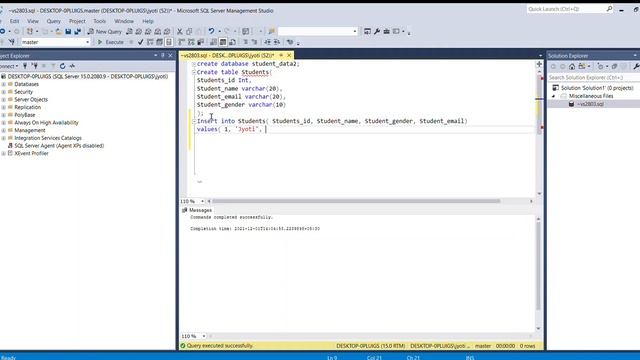Expand the Security node

coord(4,92)
